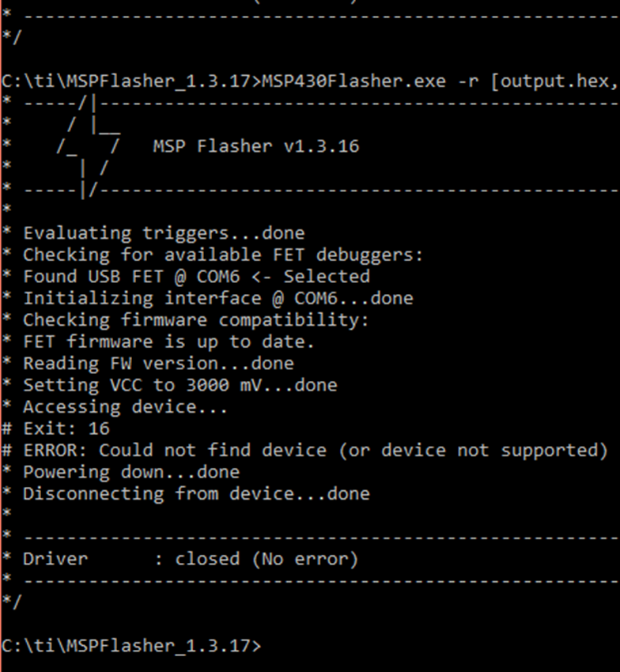Click the MSP Flasher v1.3.16 banner text
Screen dimensions: 620x672
tap(256, 146)
